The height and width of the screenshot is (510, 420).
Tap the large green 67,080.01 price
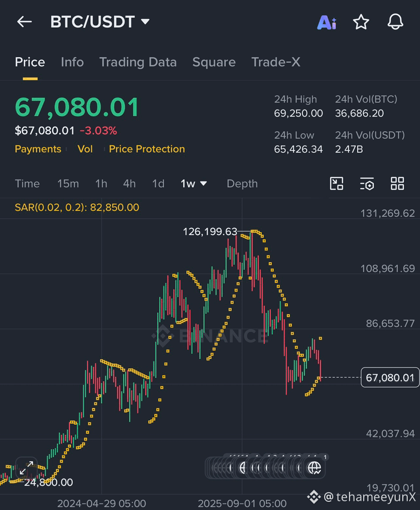[77, 107]
